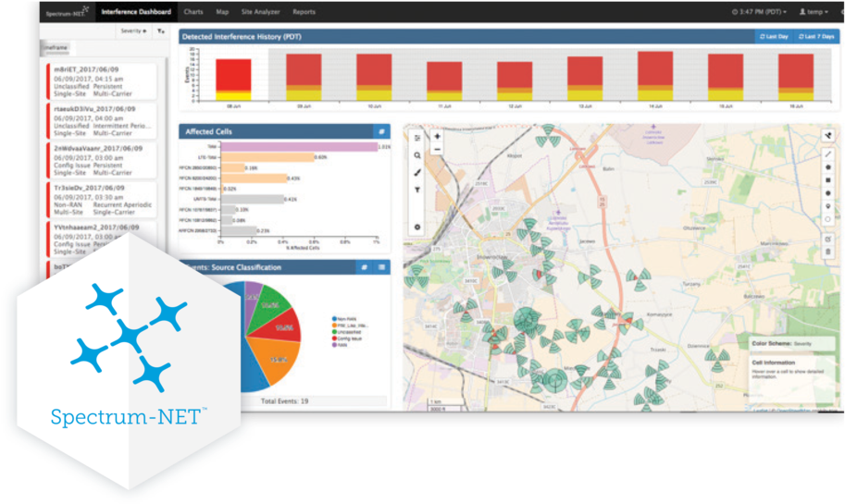Click the 11 Jun history bar
Image resolution: width=845 pixels, height=504 pixels.
444,81
